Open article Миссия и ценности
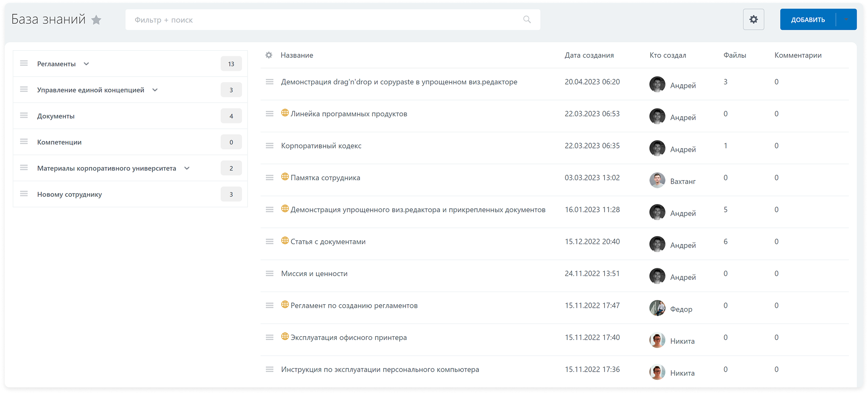 (314, 274)
